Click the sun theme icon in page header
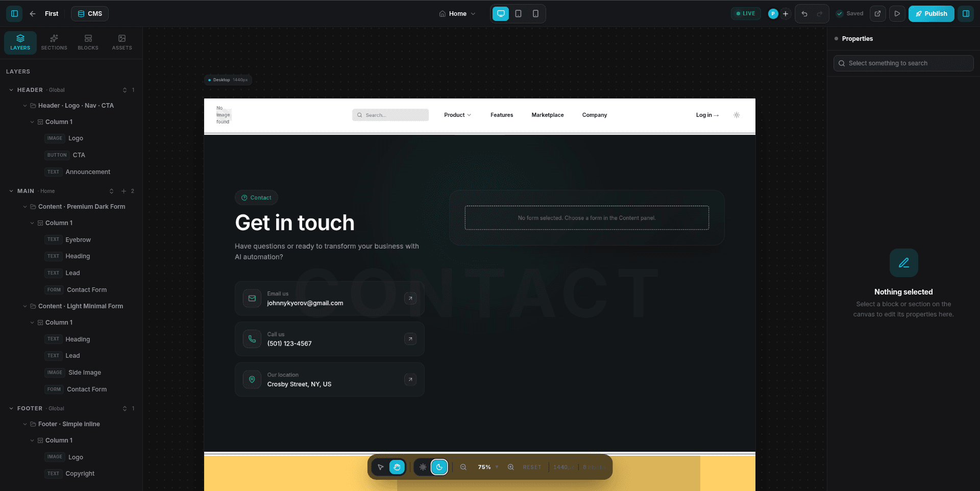The image size is (980, 491). tap(737, 115)
